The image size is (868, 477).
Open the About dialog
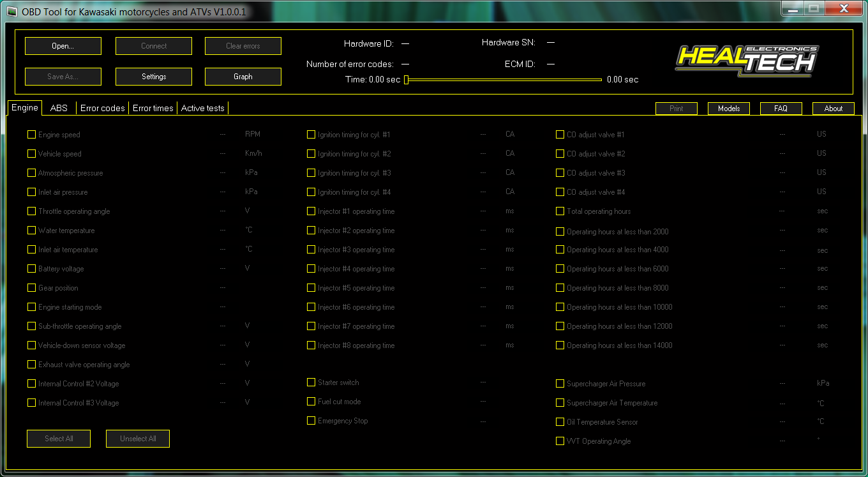click(x=834, y=109)
